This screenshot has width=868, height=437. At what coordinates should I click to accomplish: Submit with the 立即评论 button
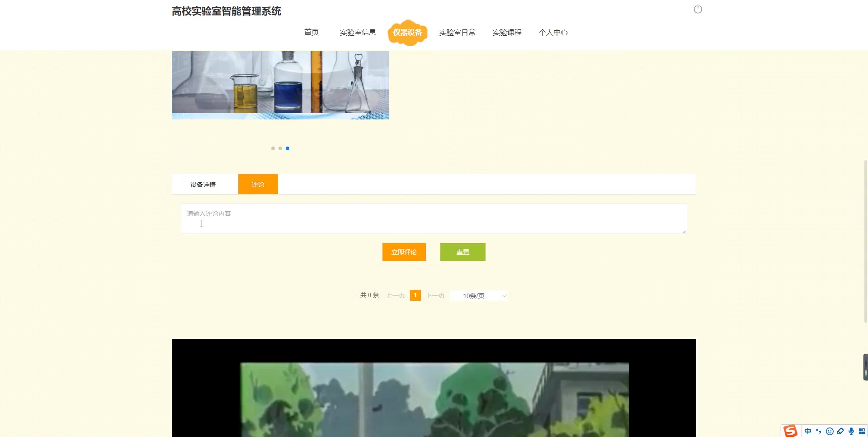click(404, 252)
